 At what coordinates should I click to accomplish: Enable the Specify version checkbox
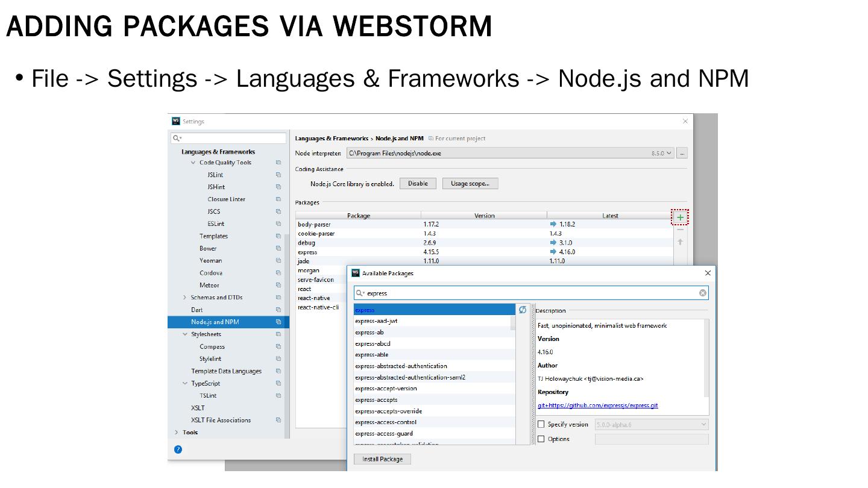(541, 425)
